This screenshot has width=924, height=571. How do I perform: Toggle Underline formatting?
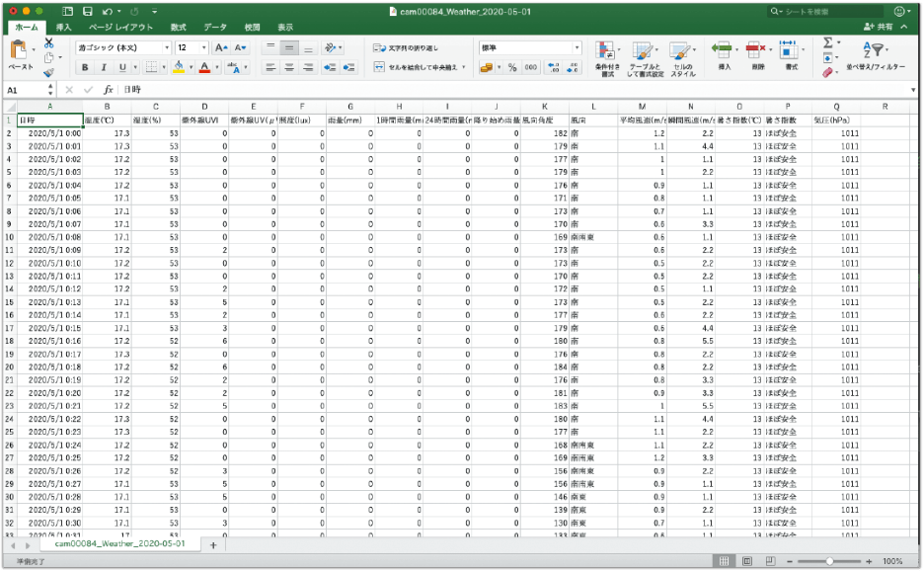click(122, 68)
